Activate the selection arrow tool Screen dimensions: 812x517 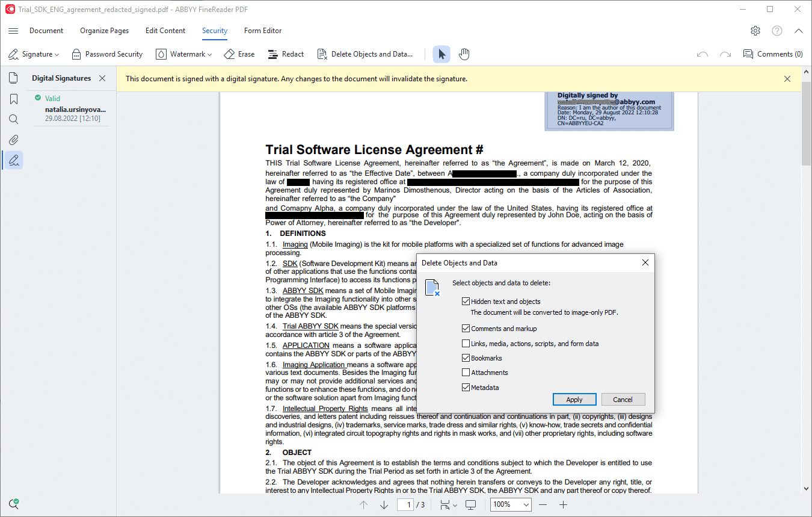pos(441,54)
